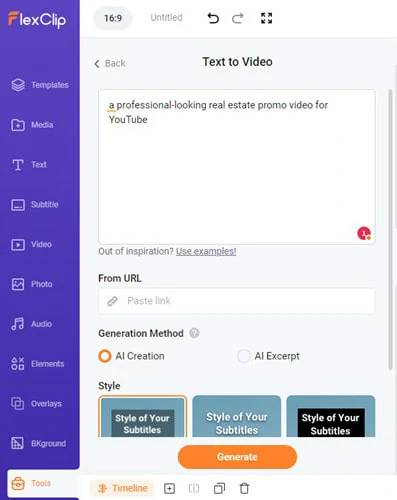Click the Paste link URL field

237,301
